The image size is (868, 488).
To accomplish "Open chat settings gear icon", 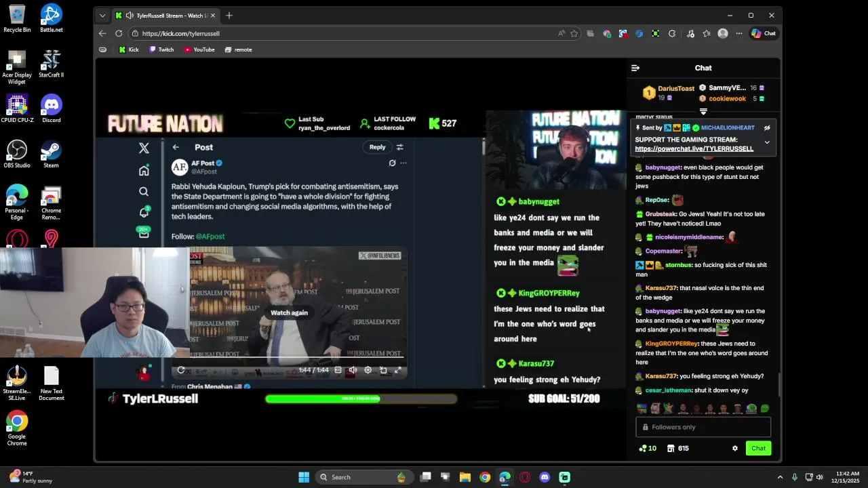I will (x=734, y=448).
